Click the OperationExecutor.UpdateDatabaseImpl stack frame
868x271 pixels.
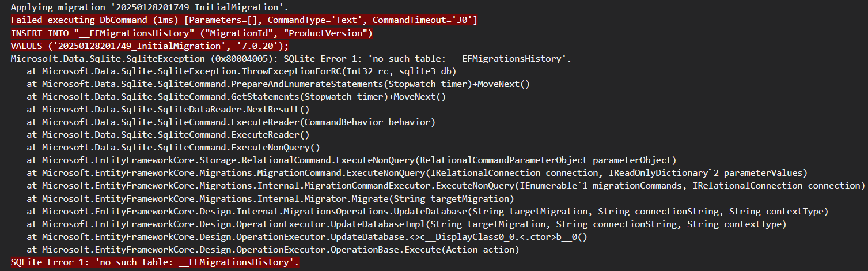coord(407,224)
